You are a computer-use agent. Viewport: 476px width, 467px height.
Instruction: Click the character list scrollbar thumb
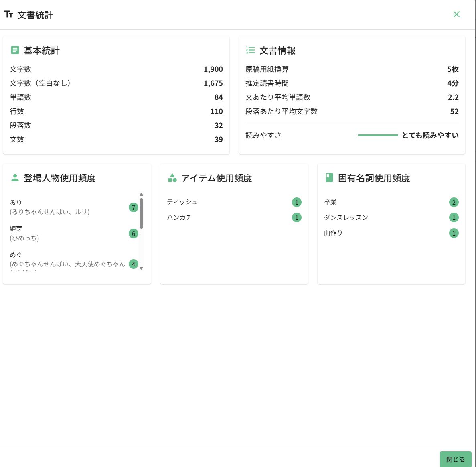point(141,213)
